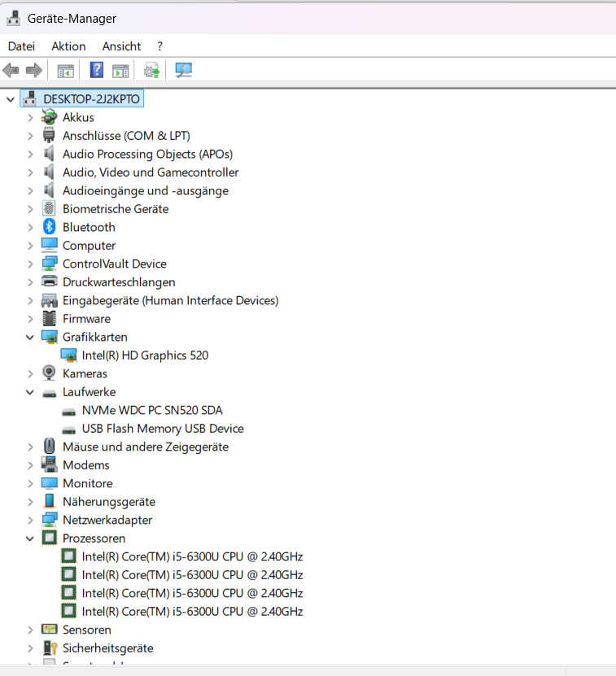The height and width of the screenshot is (676, 616).
Task: Select the first i5-6300U processor entry
Action: coord(192,556)
